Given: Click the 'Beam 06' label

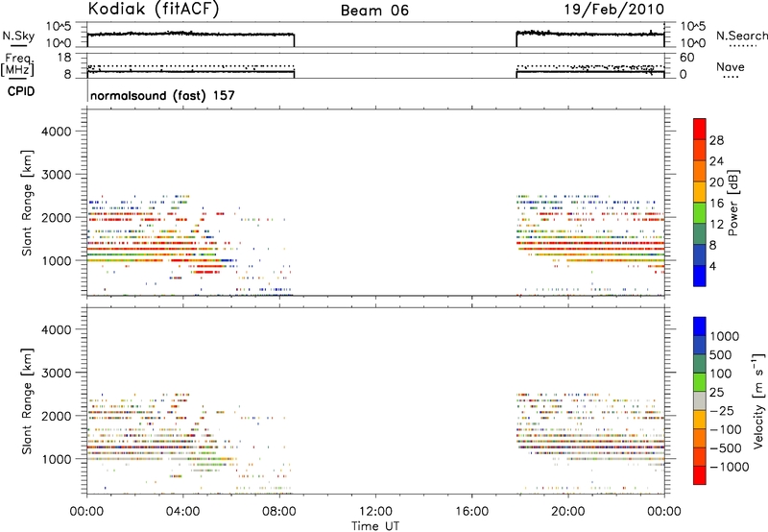Looking at the screenshot, I should click(374, 11).
